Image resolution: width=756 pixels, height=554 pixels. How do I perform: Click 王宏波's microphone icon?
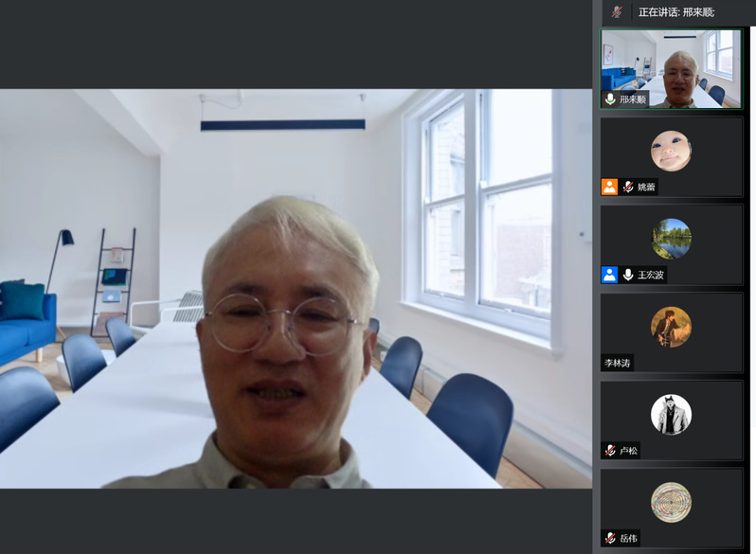click(x=627, y=275)
